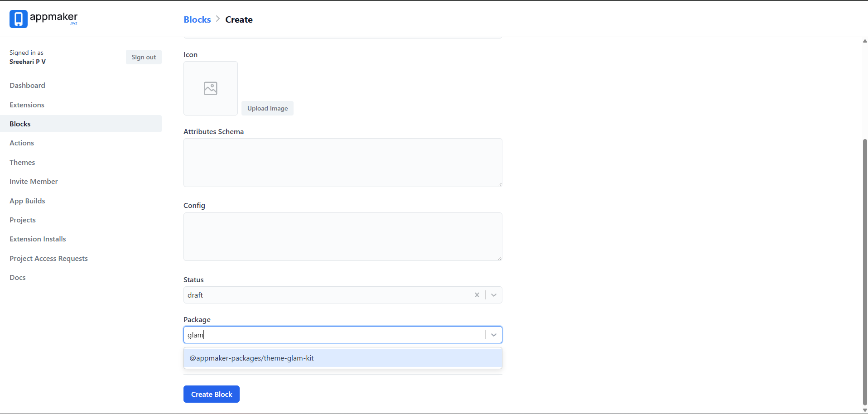Open the Extensions sidebar item
This screenshot has width=868, height=414.
click(27, 105)
